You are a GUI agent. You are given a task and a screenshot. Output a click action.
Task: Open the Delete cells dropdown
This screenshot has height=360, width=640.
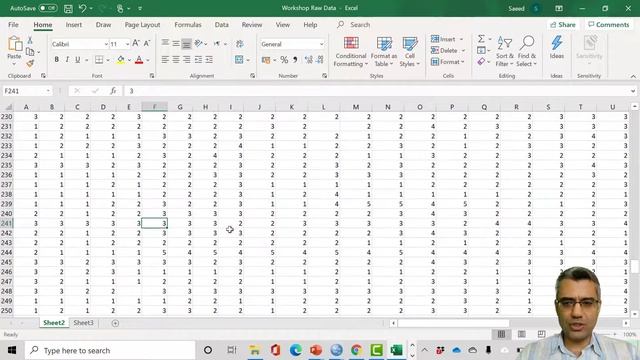click(463, 51)
